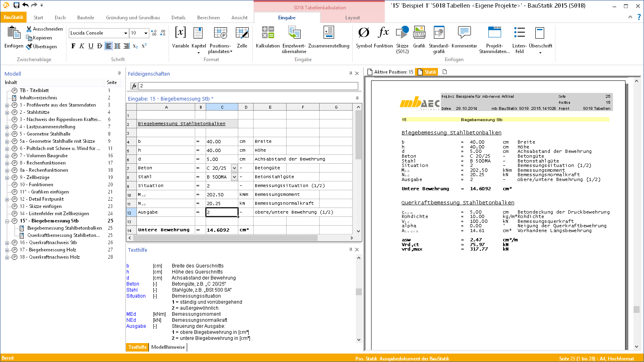Viewport: 644px width, 362px height.
Task: Toggle italic formatting
Action: click(82, 46)
